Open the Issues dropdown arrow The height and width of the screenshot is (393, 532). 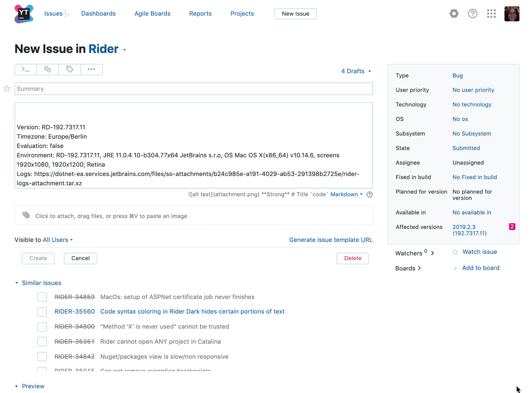point(68,14)
